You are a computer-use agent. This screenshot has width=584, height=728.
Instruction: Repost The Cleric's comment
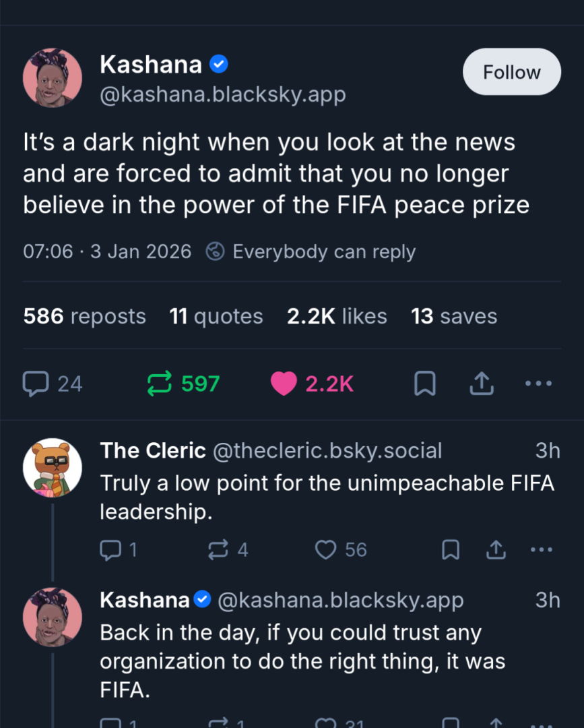click(218, 550)
